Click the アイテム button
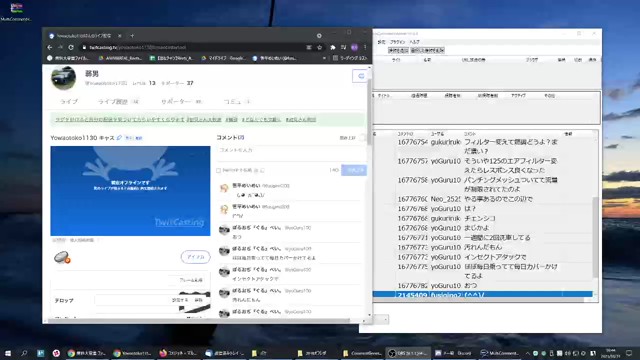Image resolution: width=640 pixels, height=360 pixels. point(196,257)
